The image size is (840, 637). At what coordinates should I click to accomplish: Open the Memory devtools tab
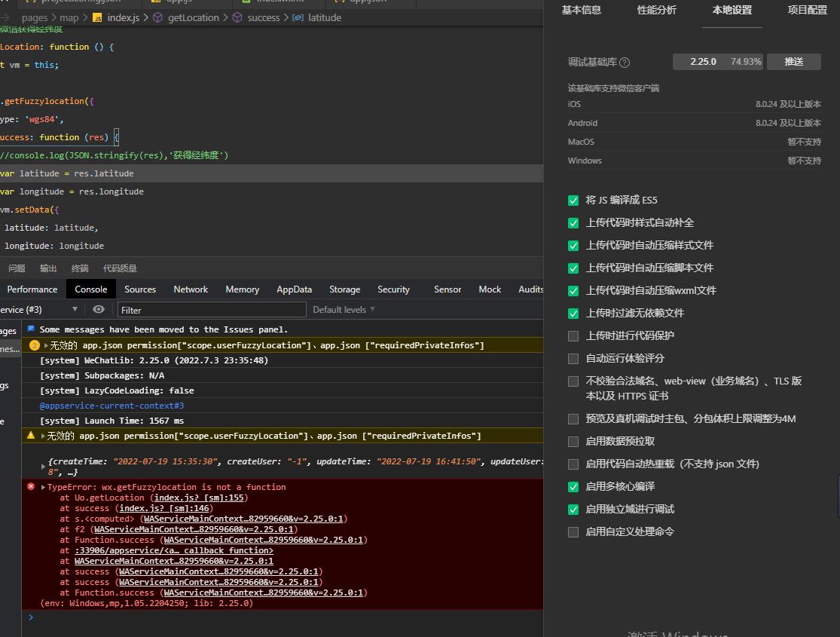coord(242,289)
